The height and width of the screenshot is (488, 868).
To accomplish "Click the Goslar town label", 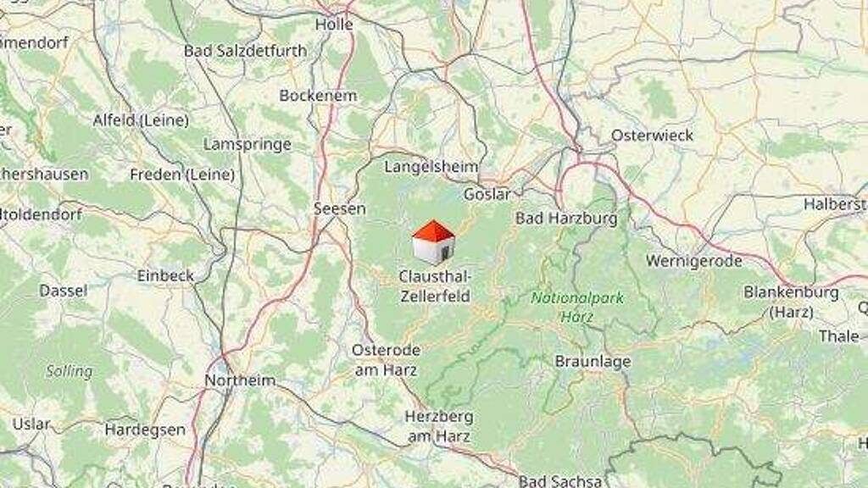I will [487, 194].
